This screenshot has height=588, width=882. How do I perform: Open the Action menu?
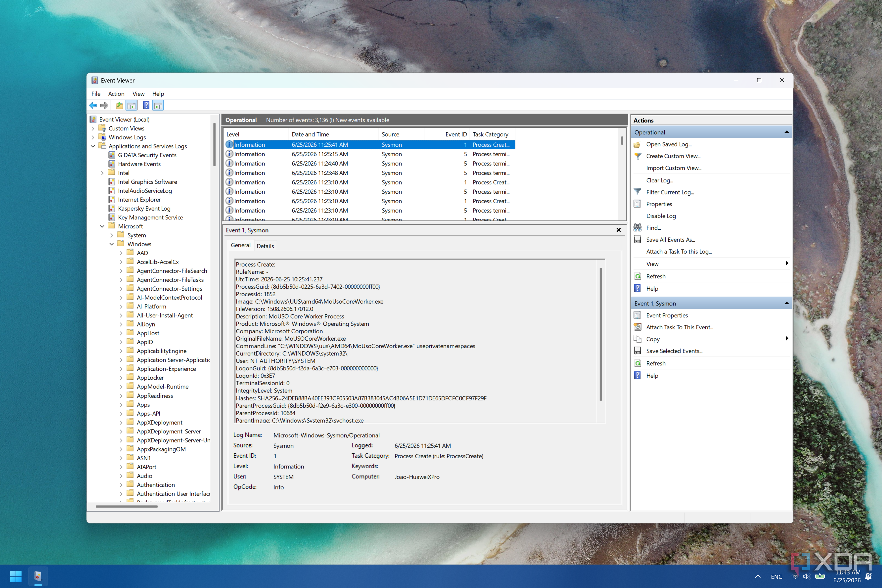(x=116, y=94)
